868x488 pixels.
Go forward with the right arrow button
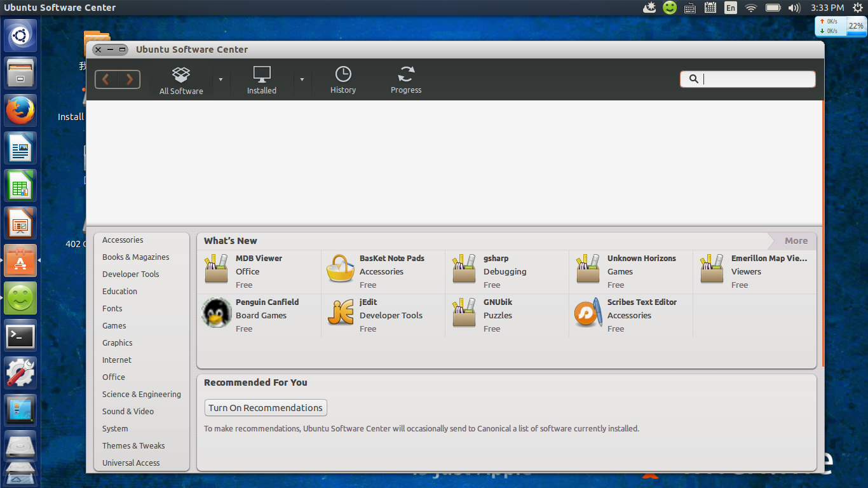coord(129,79)
